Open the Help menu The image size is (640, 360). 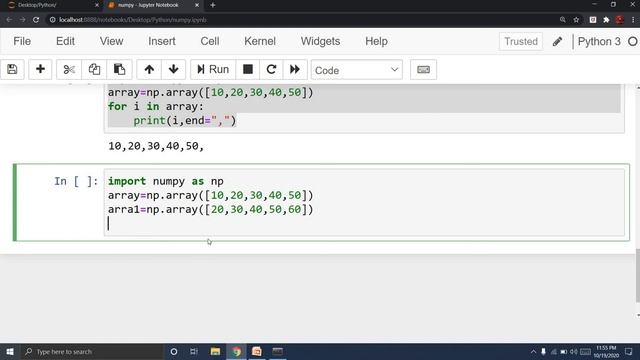[x=376, y=41]
